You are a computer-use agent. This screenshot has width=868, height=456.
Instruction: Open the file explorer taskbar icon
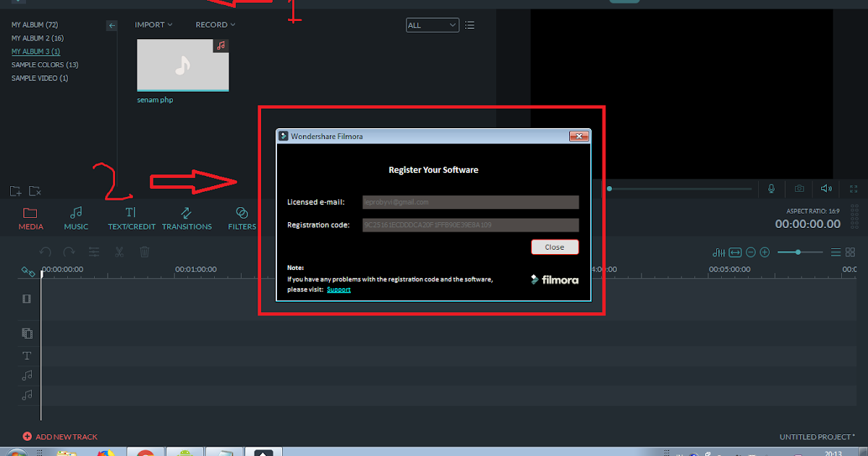67,453
